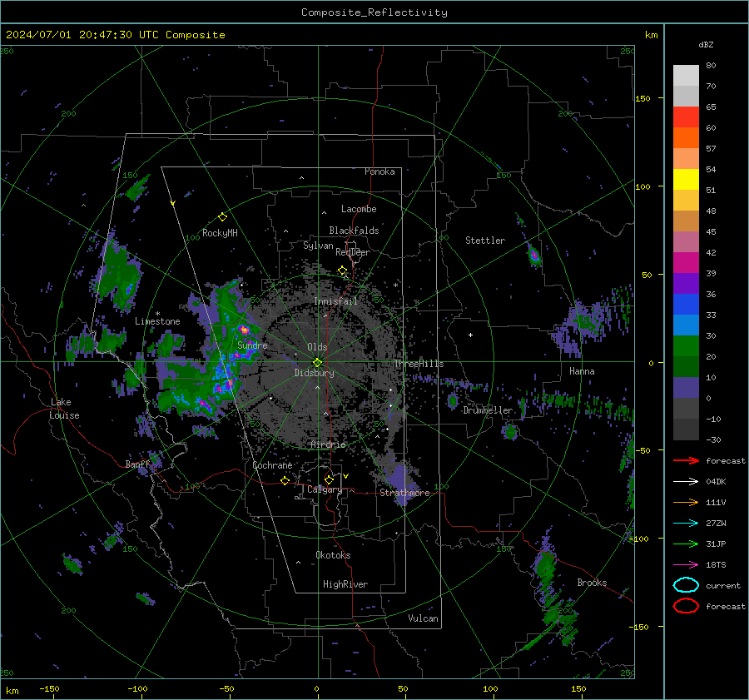
Task: Click the green 31JP arrow icon
Action: click(x=686, y=544)
